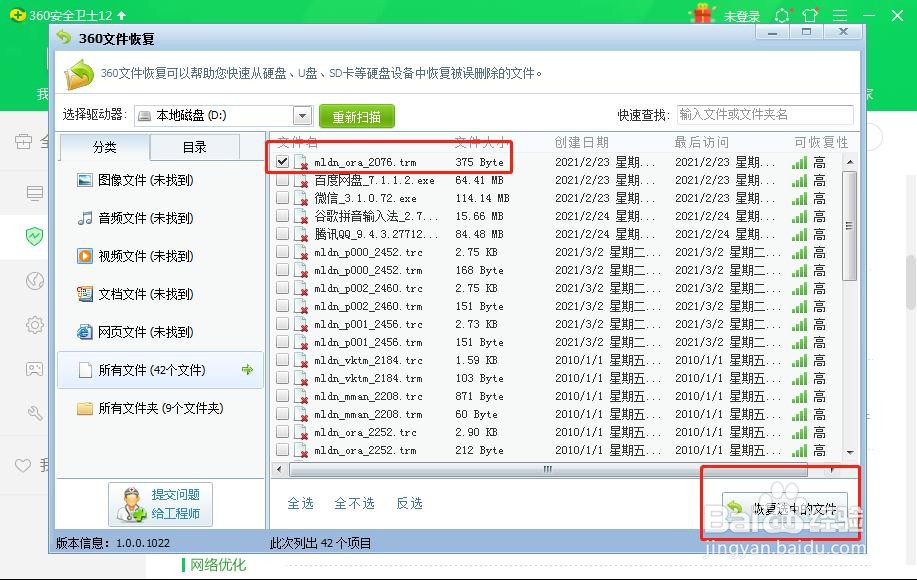This screenshot has width=917, height=580.
Task: Check the 百度网盘_7.1.1.2.exe file checkbox
Action: tap(282, 179)
